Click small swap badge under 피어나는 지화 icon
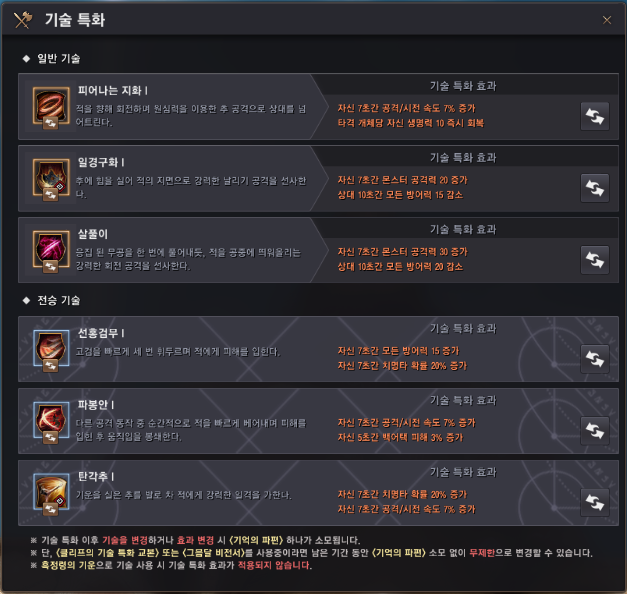The width and height of the screenshot is (627, 594). [x=50, y=123]
